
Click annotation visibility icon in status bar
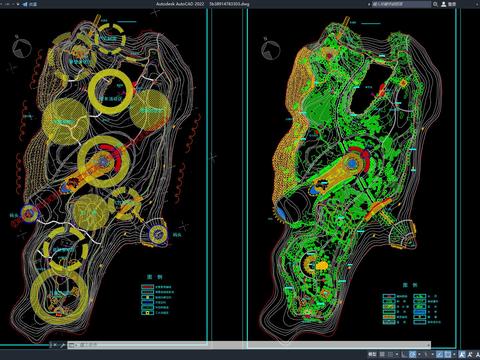tap(463, 354)
